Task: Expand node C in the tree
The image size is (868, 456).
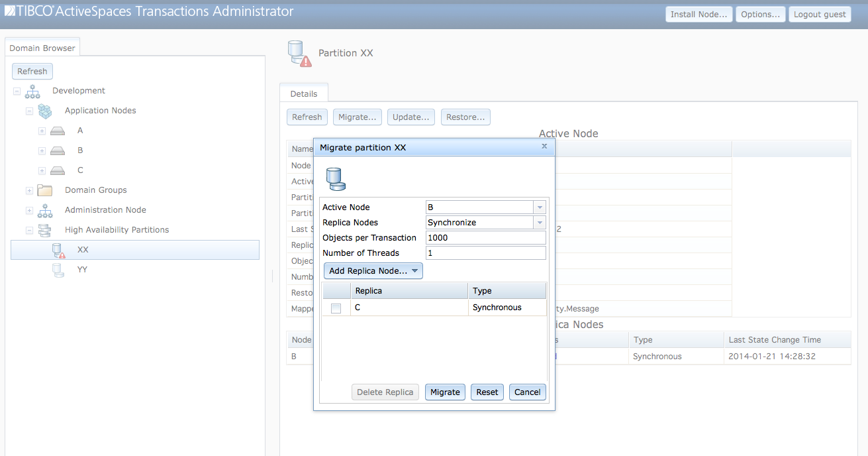Action: (x=42, y=171)
